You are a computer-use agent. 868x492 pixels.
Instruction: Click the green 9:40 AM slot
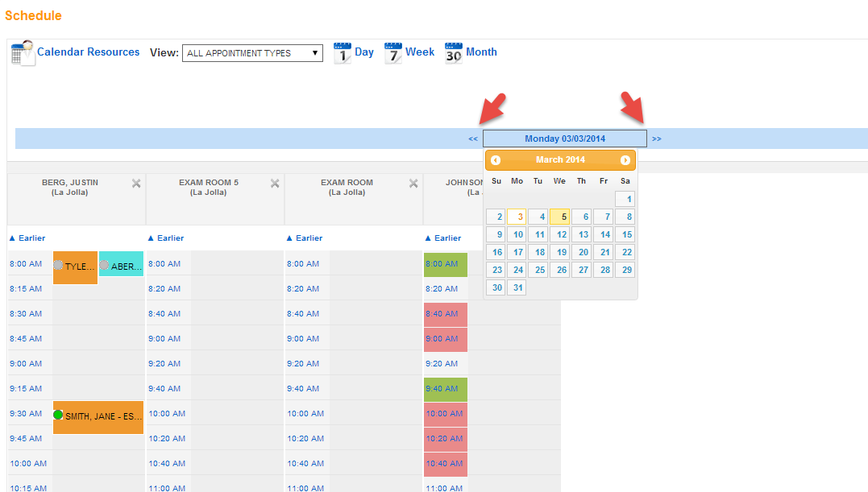point(446,389)
